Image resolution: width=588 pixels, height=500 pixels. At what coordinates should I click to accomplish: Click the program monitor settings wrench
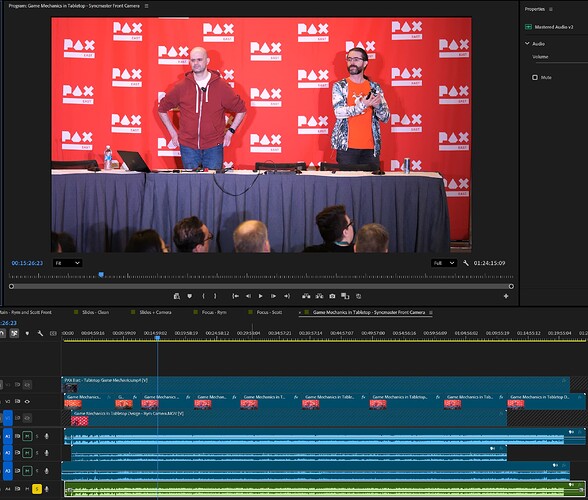(466, 263)
